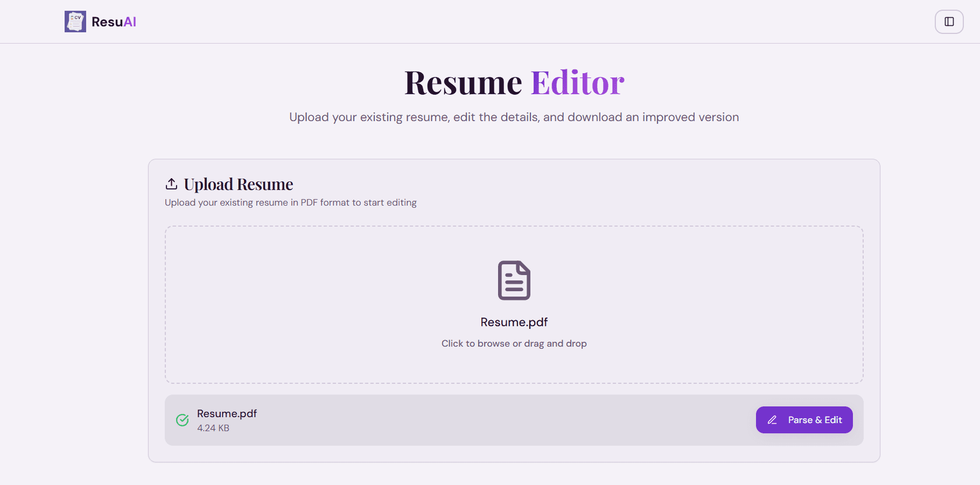The height and width of the screenshot is (485, 980).
Task: Select the Resume.pdf label inside the dropzone
Action: pyautogui.click(x=514, y=322)
